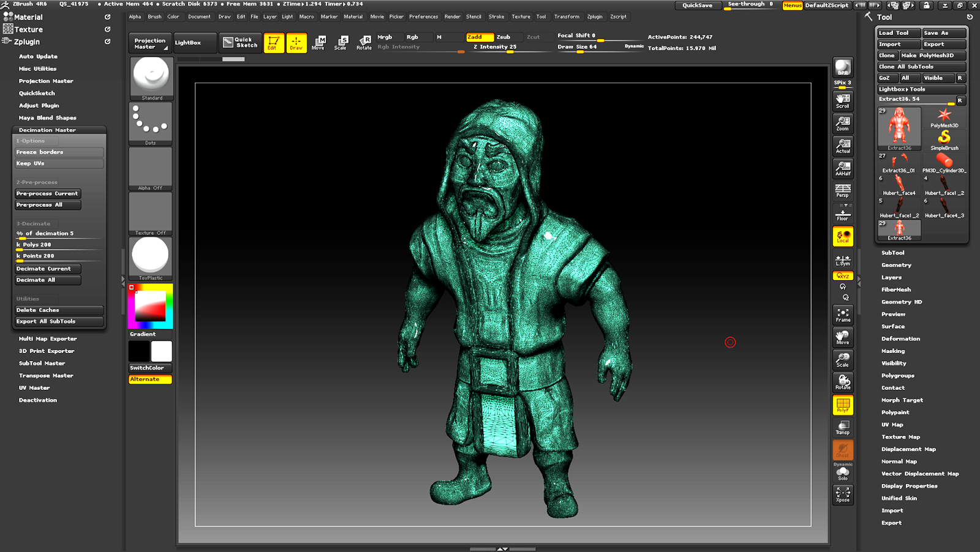Expand the Deformation subpalette
This screenshot has height=552, width=980.
900,338
